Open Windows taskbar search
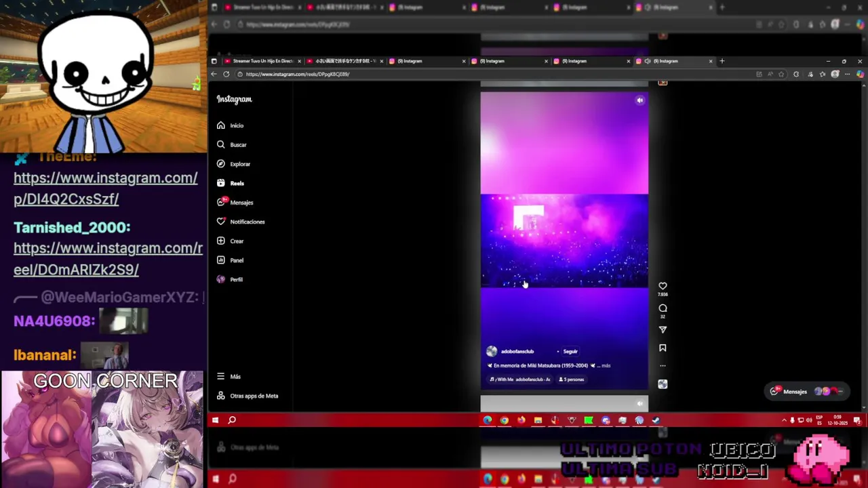 (232, 420)
